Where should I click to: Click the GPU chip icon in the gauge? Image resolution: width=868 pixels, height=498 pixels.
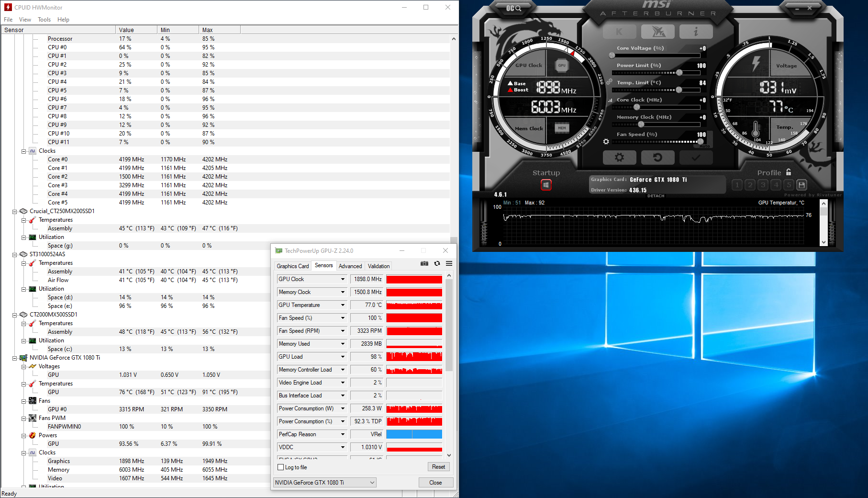pyautogui.click(x=562, y=66)
